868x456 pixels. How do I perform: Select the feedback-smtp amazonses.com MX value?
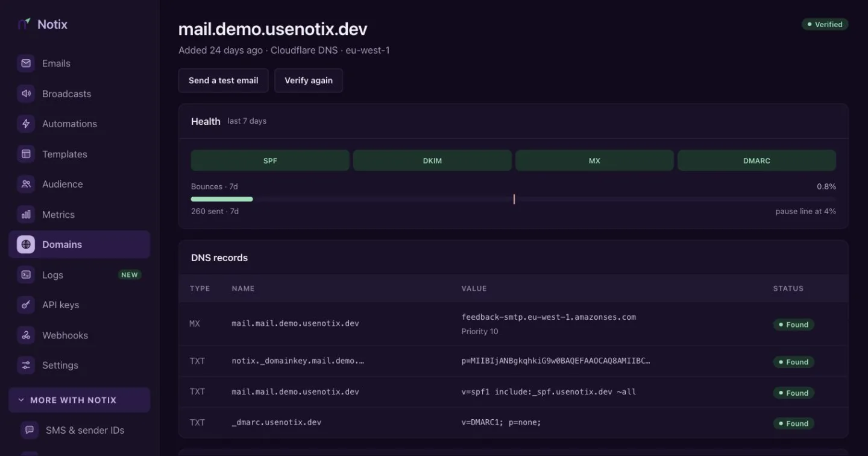tap(549, 317)
